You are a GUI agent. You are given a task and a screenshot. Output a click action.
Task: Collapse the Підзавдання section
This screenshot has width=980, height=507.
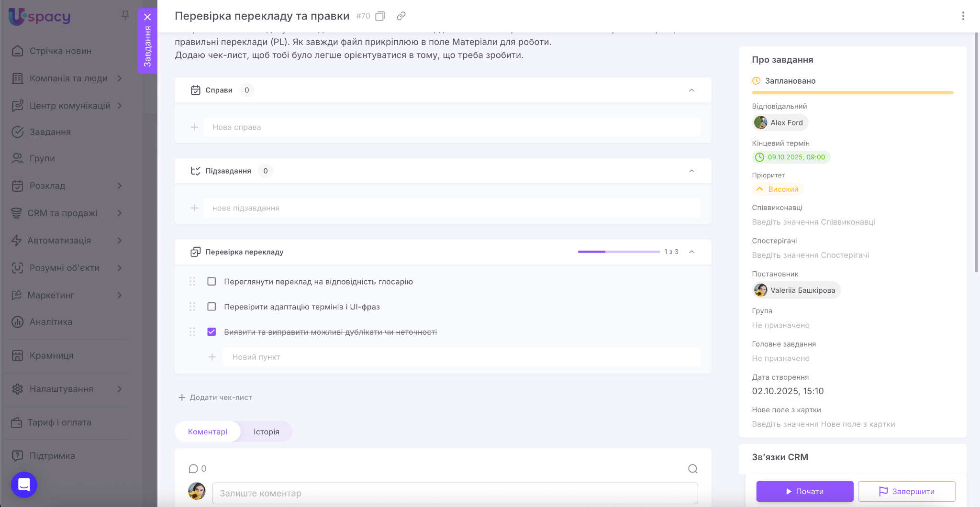tap(691, 171)
